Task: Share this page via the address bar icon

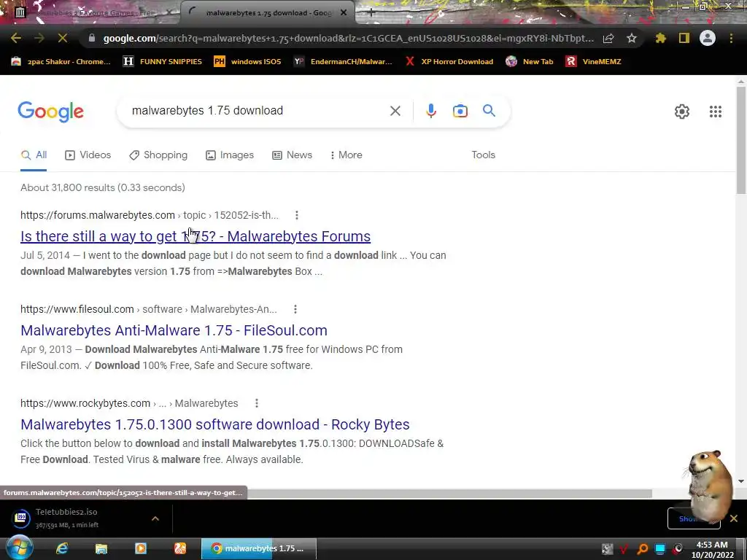Action: (608, 38)
